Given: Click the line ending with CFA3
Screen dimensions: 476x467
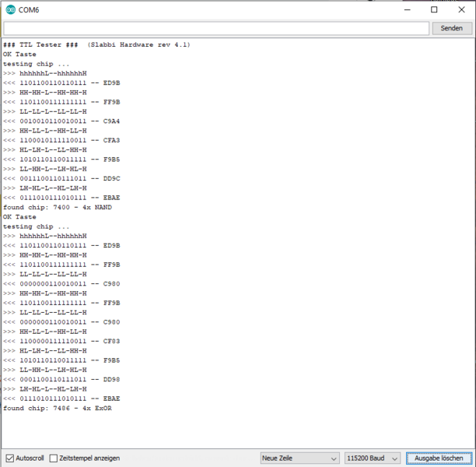Looking at the screenshot, I should [x=61, y=140].
